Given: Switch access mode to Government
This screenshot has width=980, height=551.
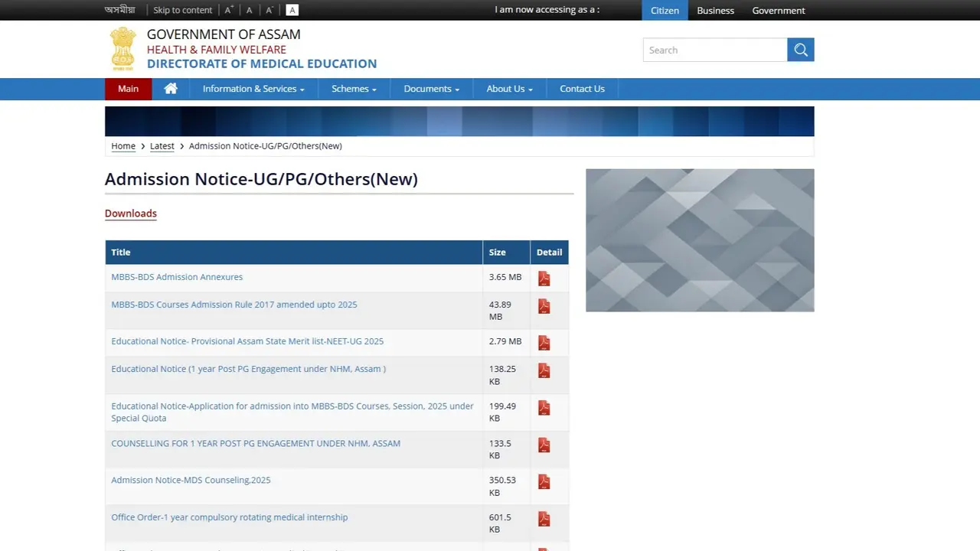Looking at the screenshot, I should tap(778, 10).
